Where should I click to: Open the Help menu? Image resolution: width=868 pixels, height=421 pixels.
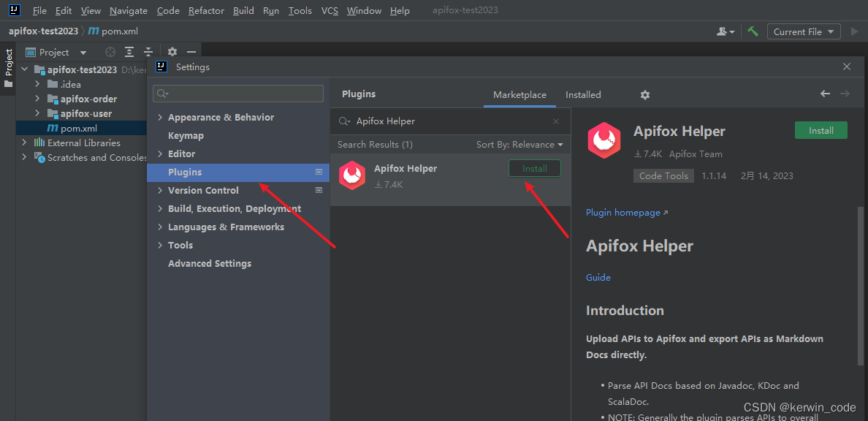[x=400, y=10]
